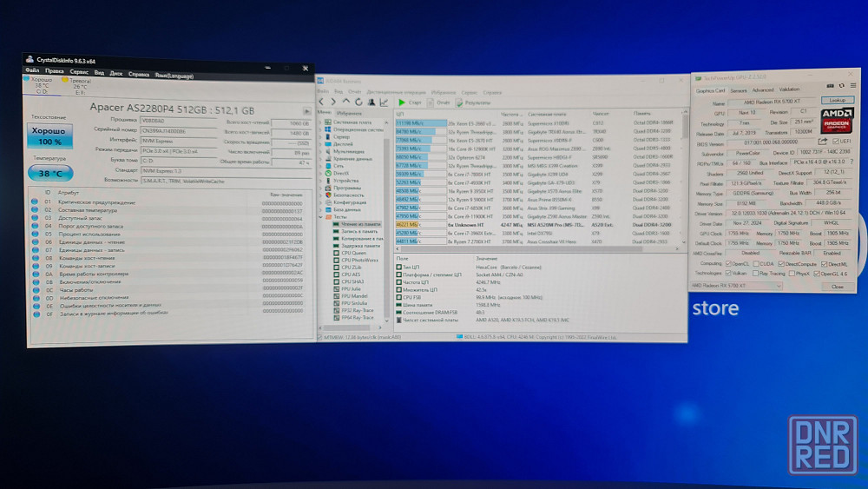Open GPU-Z hamburger menu
Viewport: 868px width, 489px height.
click(x=853, y=85)
